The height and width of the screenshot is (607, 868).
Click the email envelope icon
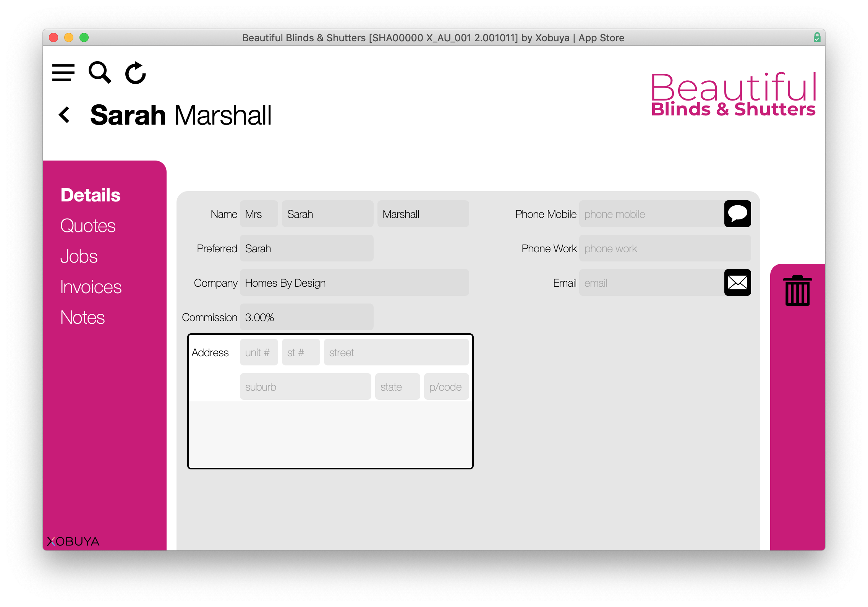pyautogui.click(x=737, y=282)
